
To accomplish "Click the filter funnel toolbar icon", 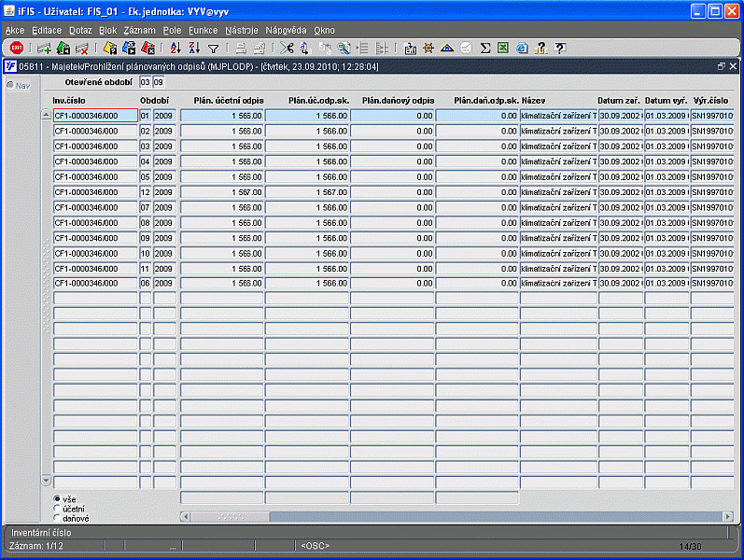I will tap(213, 48).
